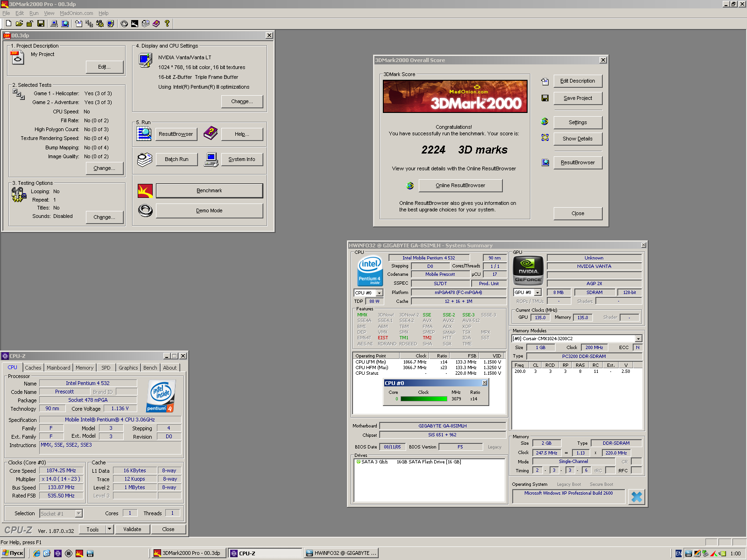Click the 3DMark2000 banner image
The image size is (747, 560).
tap(455, 96)
